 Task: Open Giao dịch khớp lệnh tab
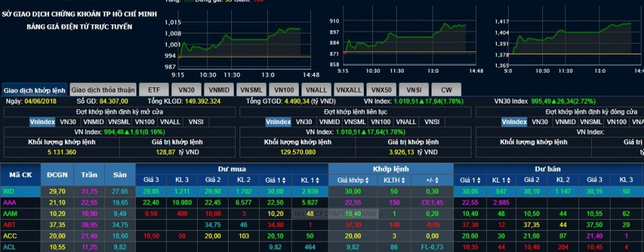coord(35,90)
